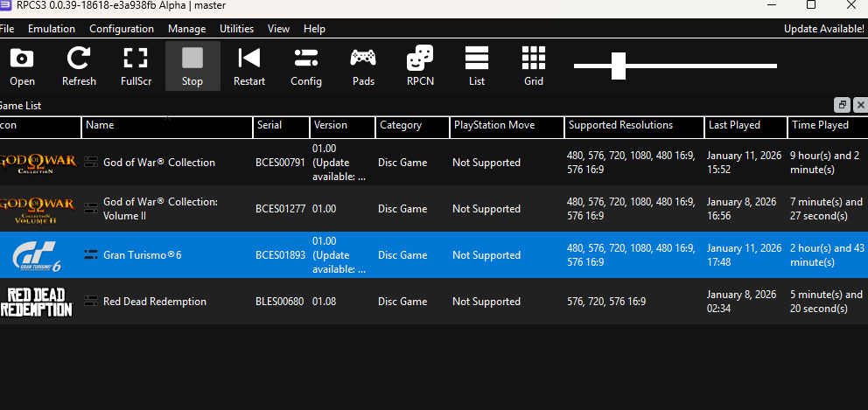Open the RPCN dice icon
Viewport: 868px width, 410px height.
coord(420,66)
